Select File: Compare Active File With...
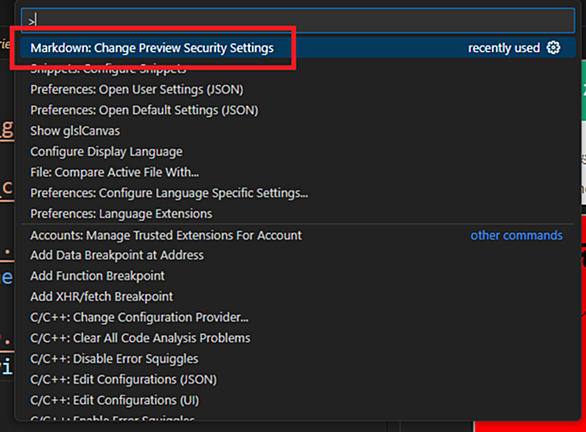Viewport: 586px width, 432px height. (298, 172)
